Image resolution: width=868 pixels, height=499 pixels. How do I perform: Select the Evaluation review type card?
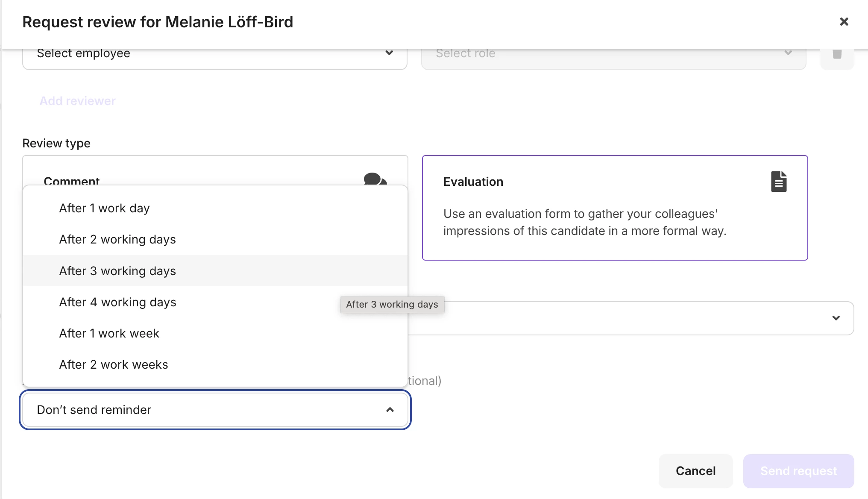click(x=614, y=208)
